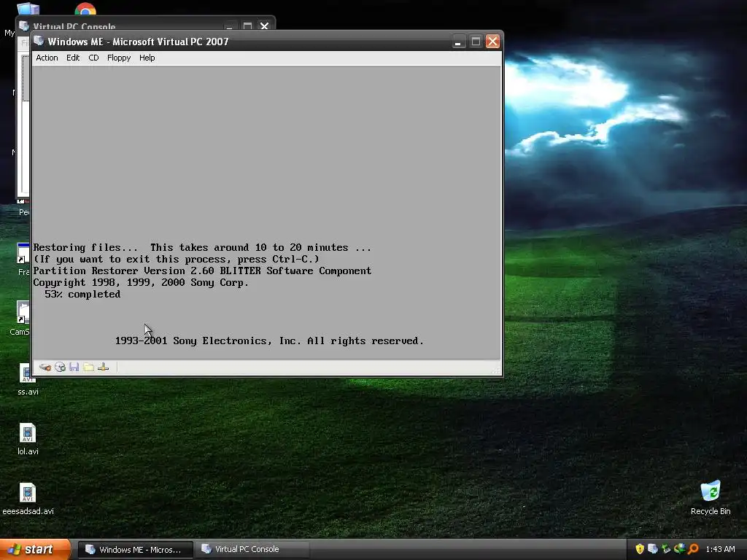Switch to Windows ME taskbar button
This screenshot has height=560, width=747.
click(x=135, y=550)
